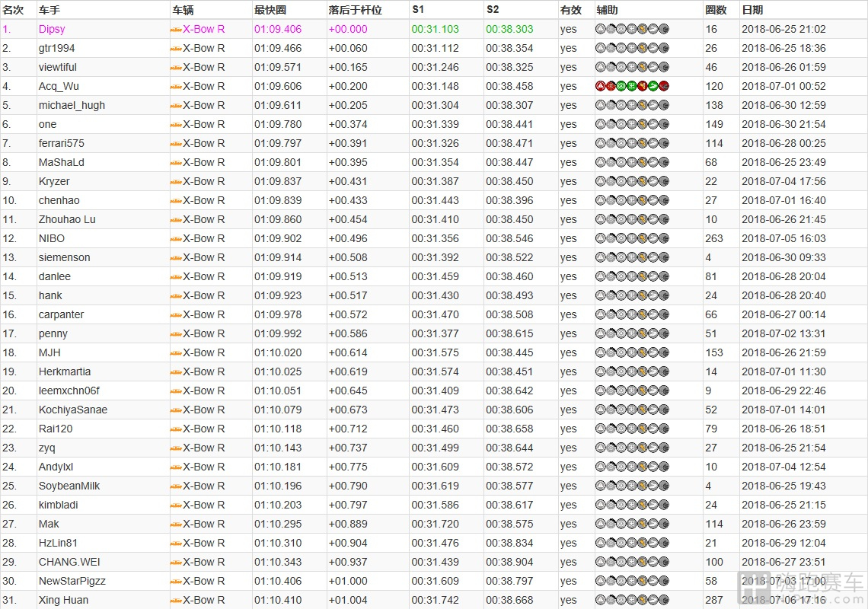The image size is (868, 609).
Task: Click the yellow wrench icon in danlee's row
Action: tap(642, 276)
